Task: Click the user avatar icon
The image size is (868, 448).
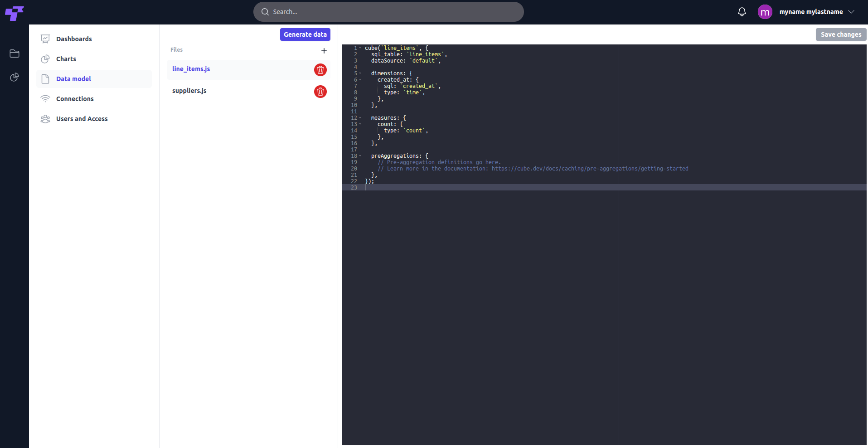Action: 765,12
